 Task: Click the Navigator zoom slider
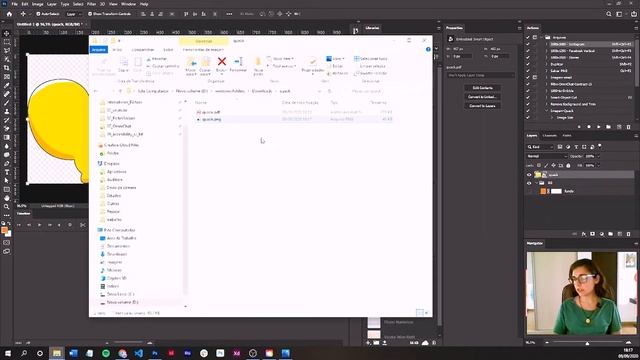click(587, 343)
